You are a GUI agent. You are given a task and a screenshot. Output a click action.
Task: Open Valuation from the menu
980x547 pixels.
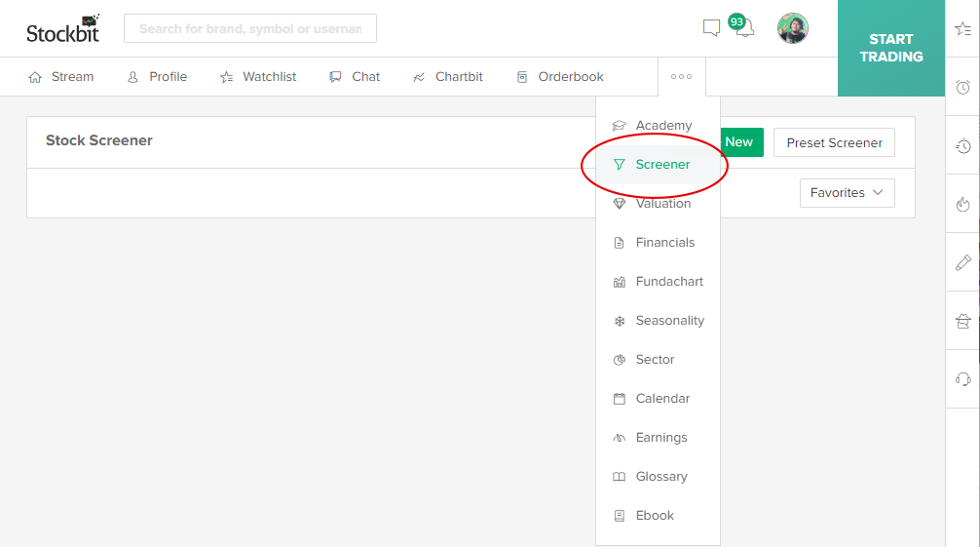[659, 204]
